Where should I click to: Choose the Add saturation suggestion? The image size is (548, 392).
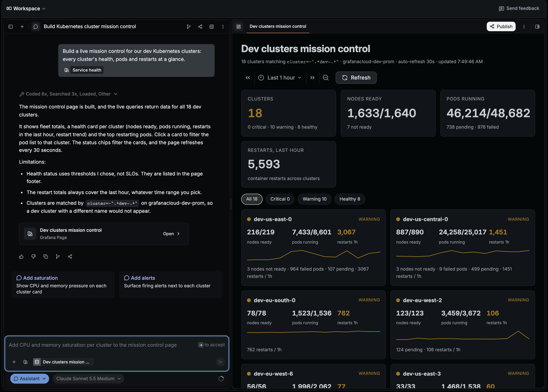63,285
